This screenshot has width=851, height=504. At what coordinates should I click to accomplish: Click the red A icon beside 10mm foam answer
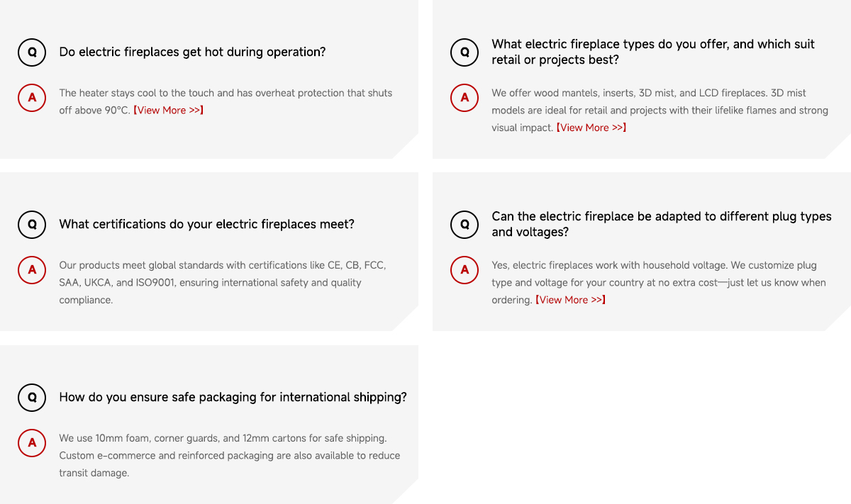point(32,443)
